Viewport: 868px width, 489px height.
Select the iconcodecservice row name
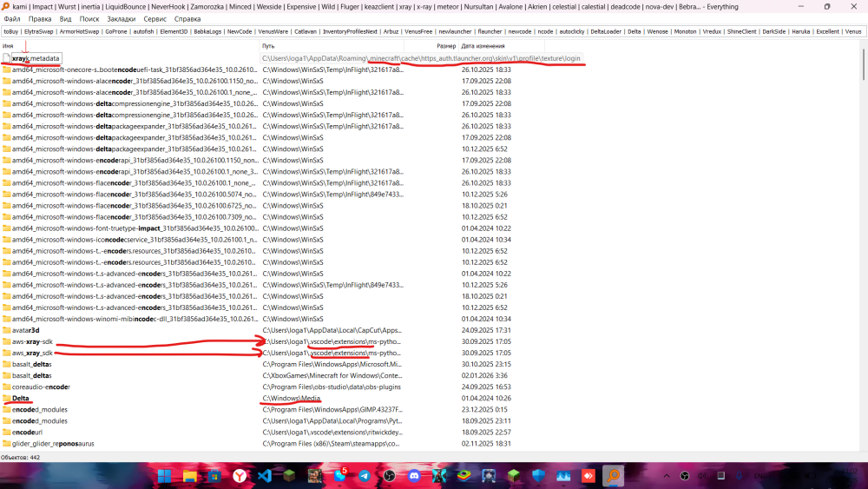coord(135,240)
